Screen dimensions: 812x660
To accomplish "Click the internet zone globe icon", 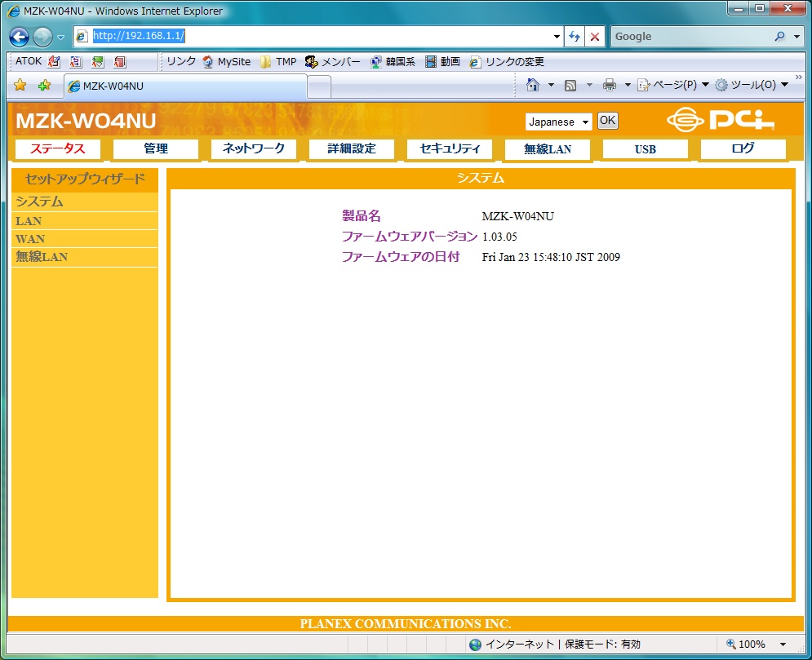I will pos(475,644).
